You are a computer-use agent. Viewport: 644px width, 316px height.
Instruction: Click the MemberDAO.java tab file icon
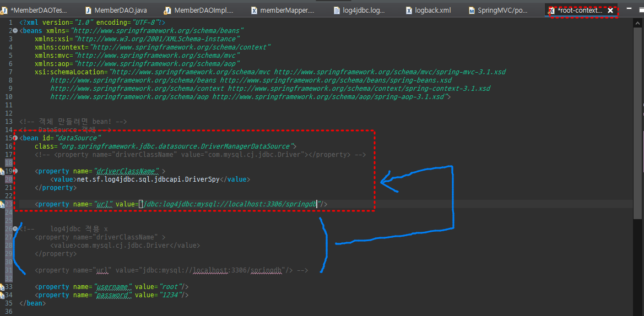point(88,10)
